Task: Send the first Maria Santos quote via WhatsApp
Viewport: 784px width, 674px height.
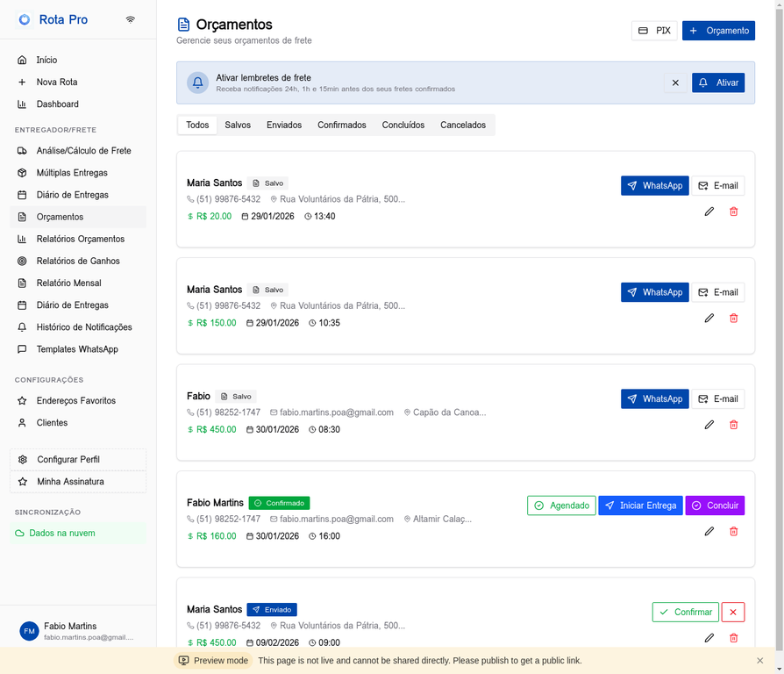Action: (x=654, y=186)
